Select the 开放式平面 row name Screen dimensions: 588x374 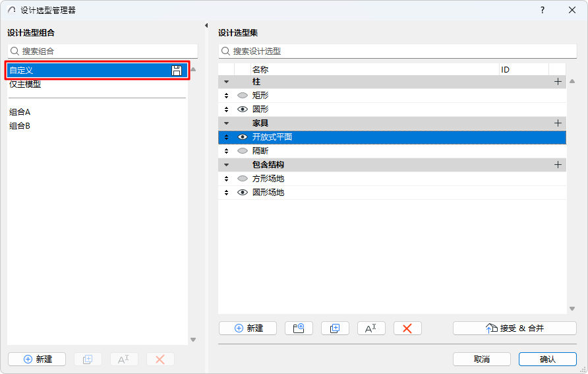(x=272, y=137)
